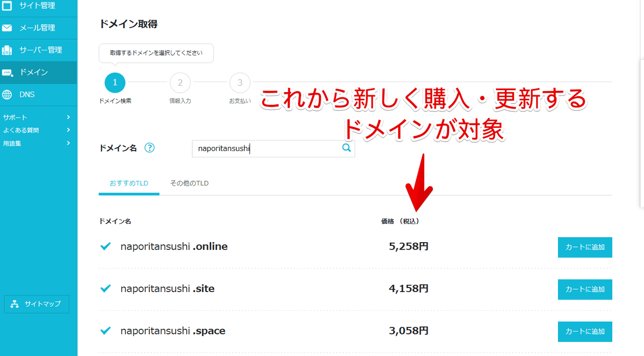Add naporitansushi.space to cart

tap(585, 331)
